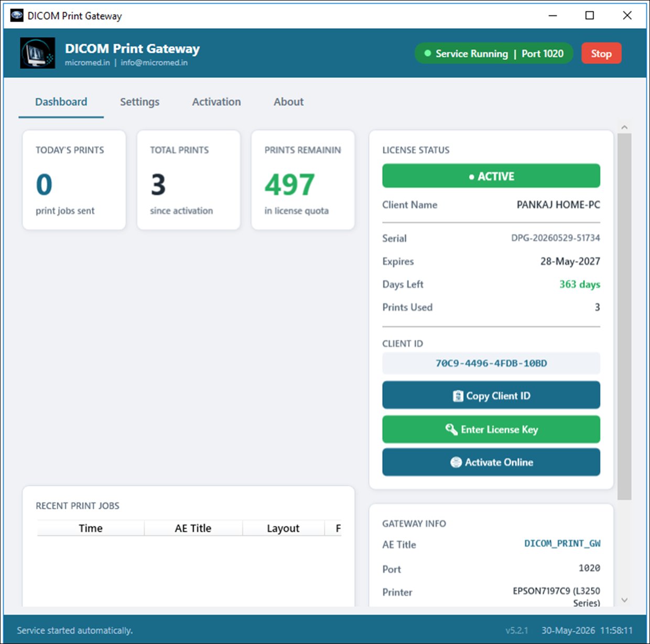Screen dimensions: 650x644
Task: Click AE Title value DICOM_PRINT_GW
Action: (x=562, y=544)
